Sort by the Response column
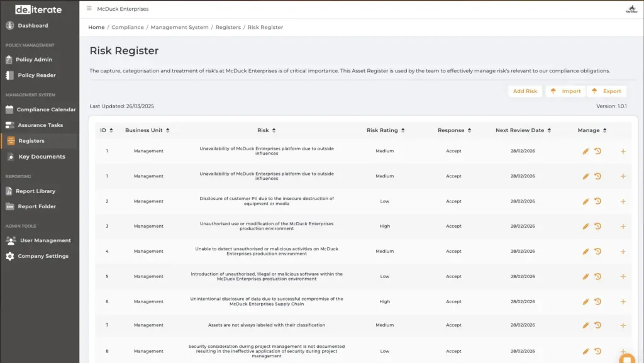Image resolution: width=644 pixels, height=363 pixels. click(454, 130)
